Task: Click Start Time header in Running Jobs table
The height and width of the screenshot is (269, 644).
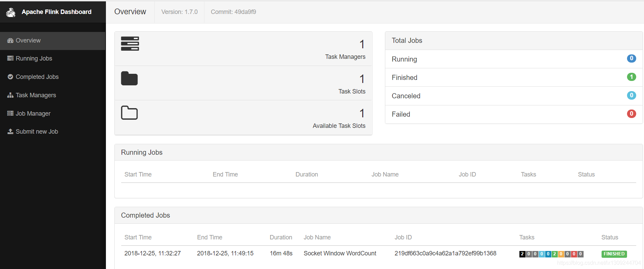Action: (x=138, y=174)
